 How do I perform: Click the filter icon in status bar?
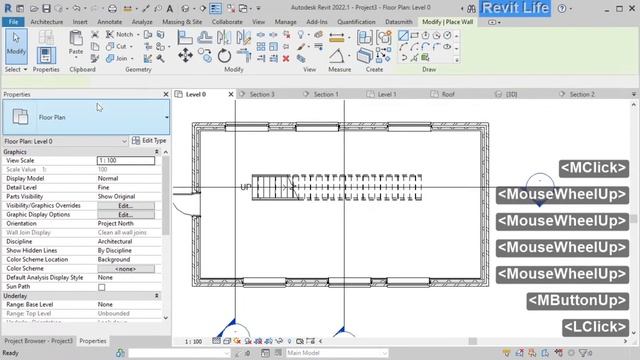tap(583, 353)
